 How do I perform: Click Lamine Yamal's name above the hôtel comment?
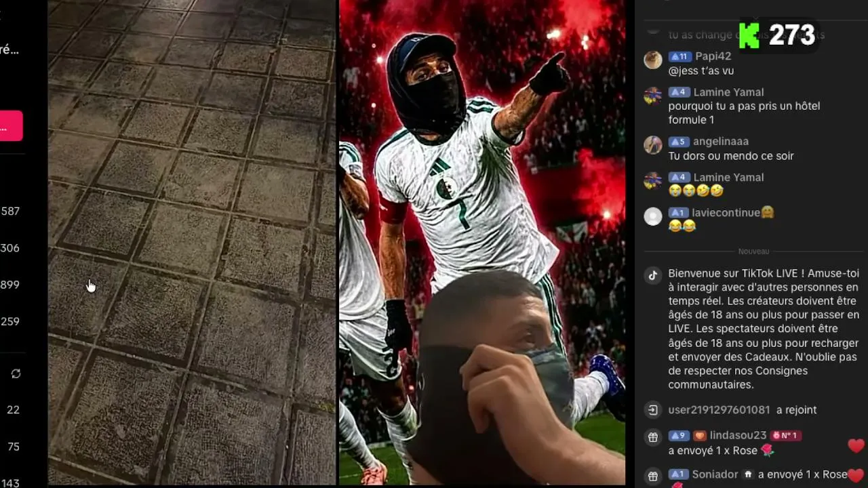pos(728,92)
